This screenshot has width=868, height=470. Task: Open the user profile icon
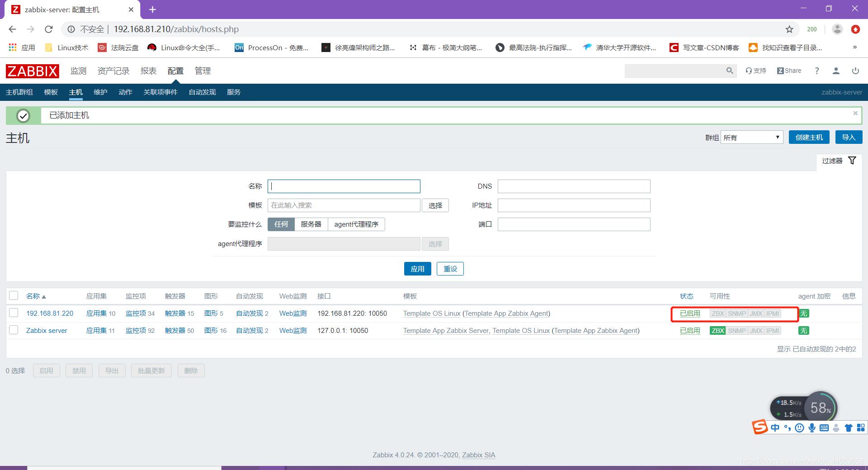pos(836,71)
